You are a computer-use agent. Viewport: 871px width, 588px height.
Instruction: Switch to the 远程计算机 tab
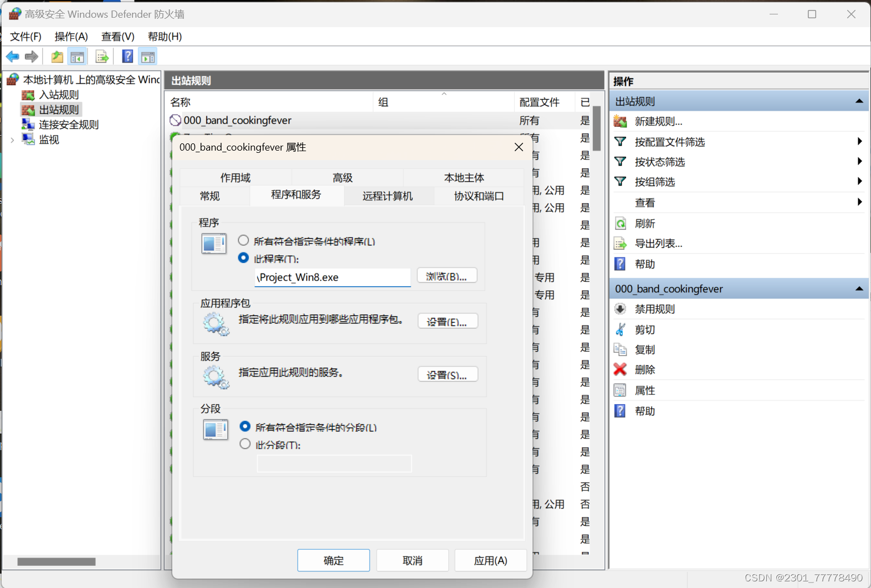pos(388,196)
